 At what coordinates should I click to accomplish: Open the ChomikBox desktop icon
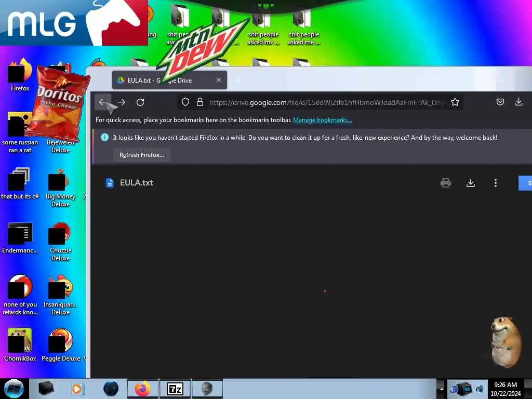point(20,345)
